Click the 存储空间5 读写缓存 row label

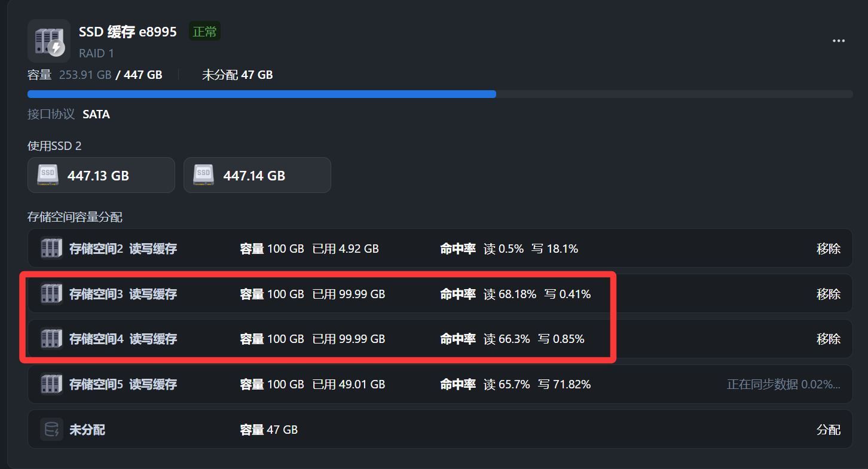[123, 384]
